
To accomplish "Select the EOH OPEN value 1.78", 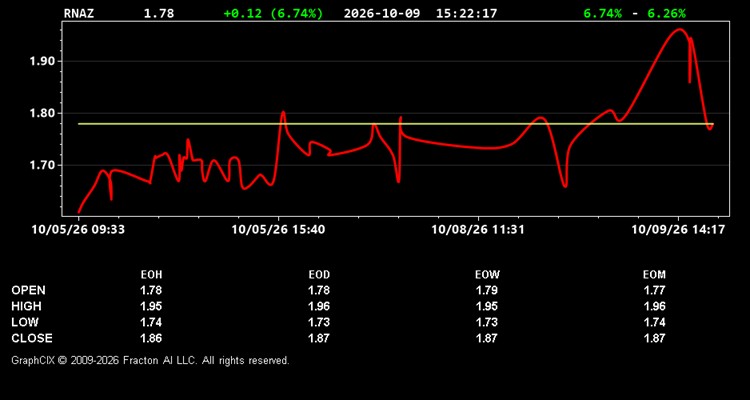I will (151, 290).
